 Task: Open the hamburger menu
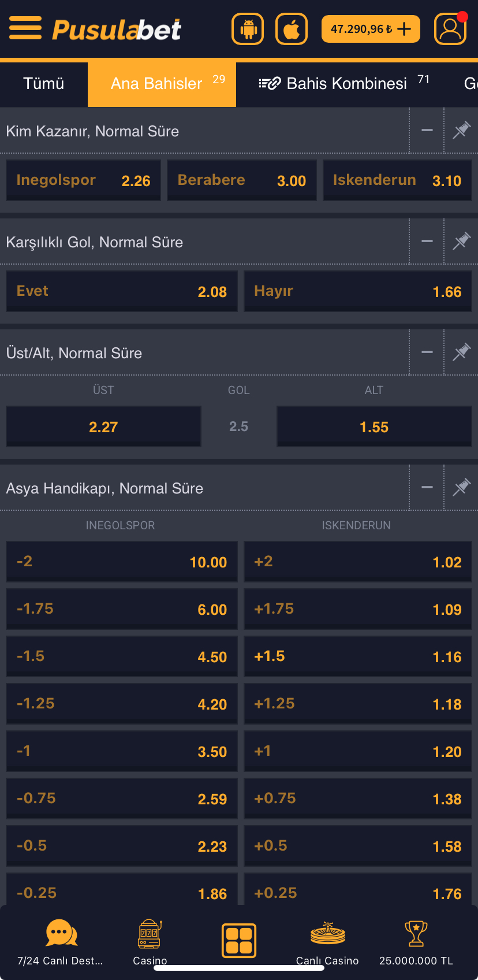click(25, 28)
